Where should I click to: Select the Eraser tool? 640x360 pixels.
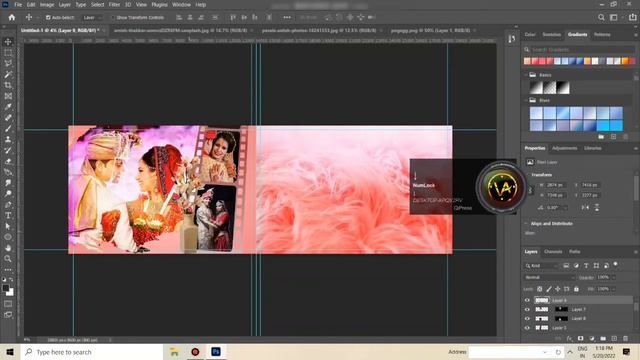pyautogui.click(x=8, y=161)
